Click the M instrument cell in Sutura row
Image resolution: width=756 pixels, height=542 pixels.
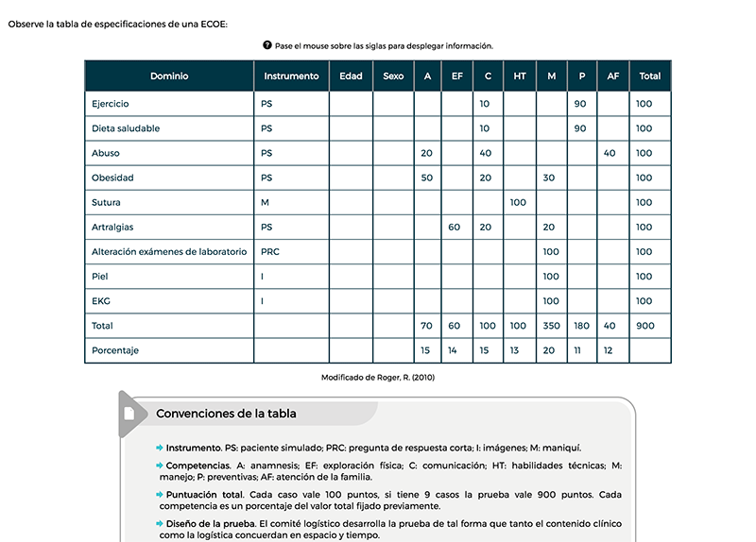point(265,202)
